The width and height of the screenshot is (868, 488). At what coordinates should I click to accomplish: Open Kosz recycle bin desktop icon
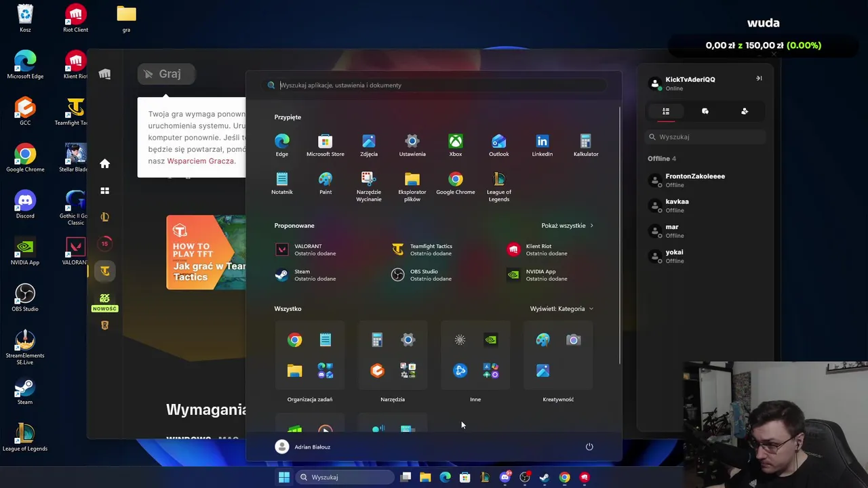click(25, 18)
